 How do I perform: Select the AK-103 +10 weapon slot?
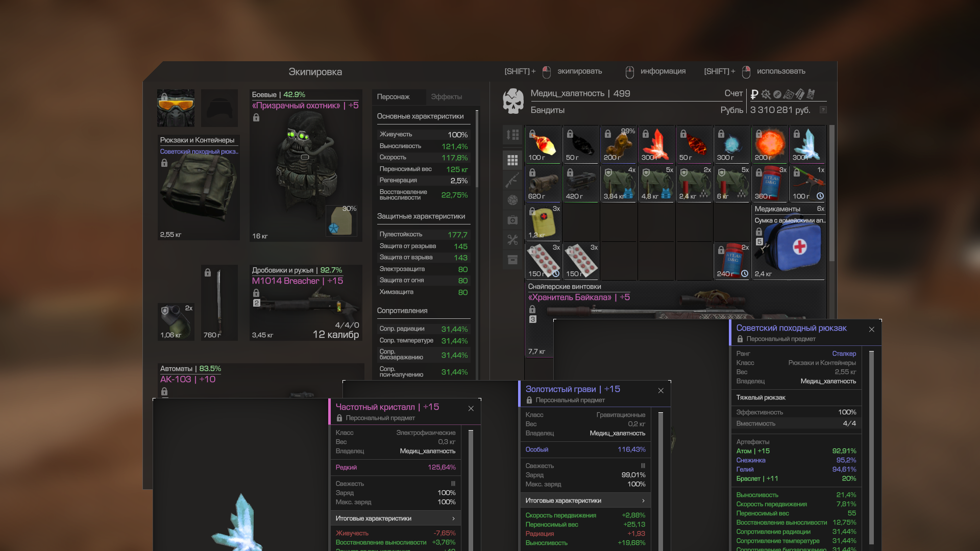[260, 381]
